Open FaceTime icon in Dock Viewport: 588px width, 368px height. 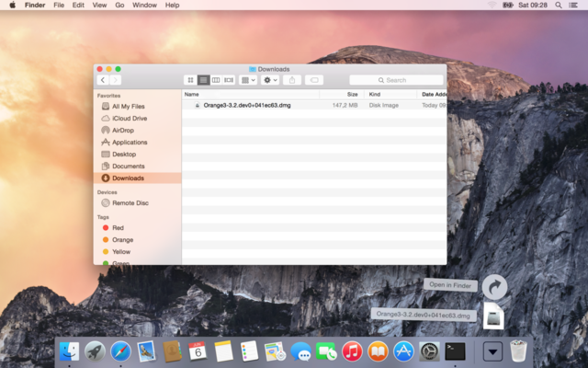tap(326, 351)
